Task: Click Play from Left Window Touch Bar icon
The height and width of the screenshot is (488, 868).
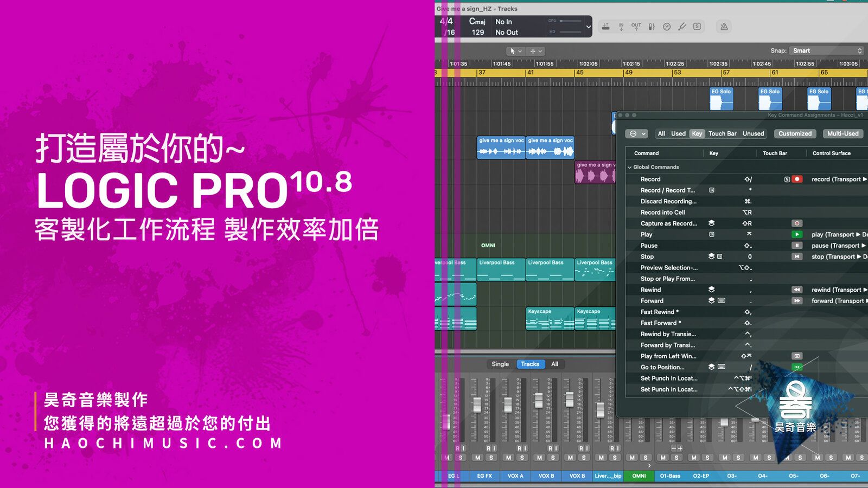Action: point(797,356)
